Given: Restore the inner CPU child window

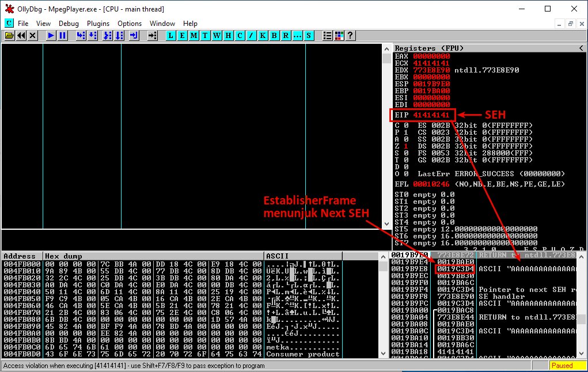Looking at the screenshot, I should click(x=570, y=24).
